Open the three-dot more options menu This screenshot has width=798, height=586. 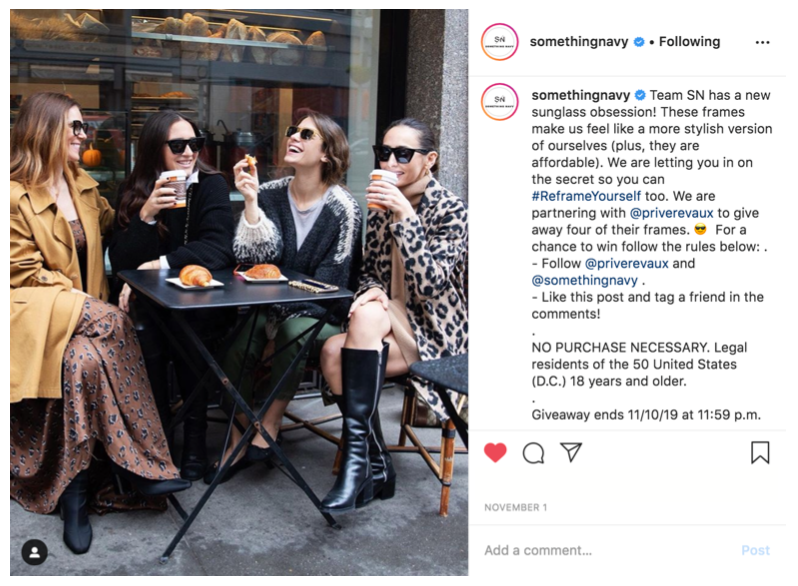[x=762, y=42]
